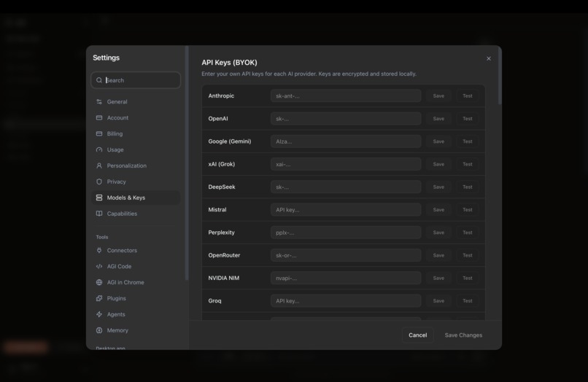Save the xAI (Grok) key
The height and width of the screenshot is (382, 588).
pyautogui.click(x=438, y=164)
